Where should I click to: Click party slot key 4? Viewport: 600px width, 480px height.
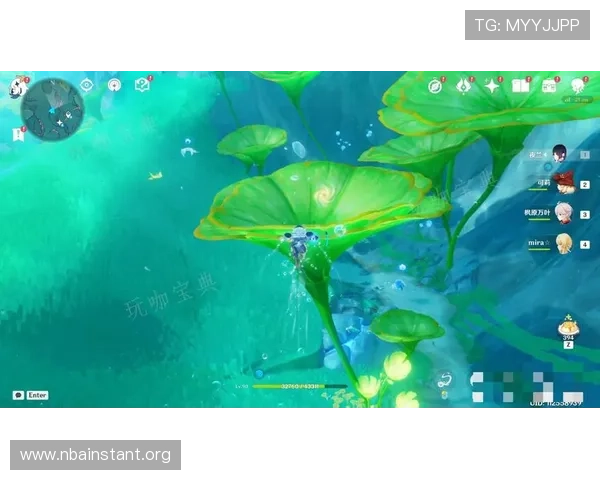tap(585, 245)
